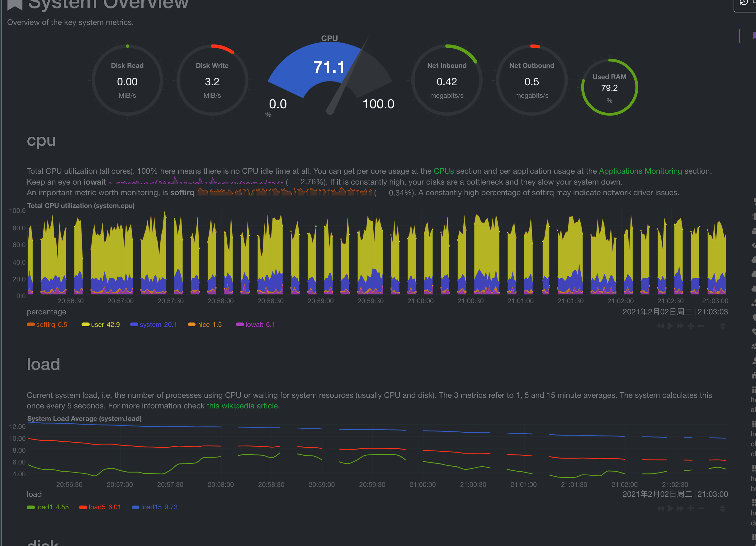Toggle the softirq series in the CPU legend

(47, 324)
